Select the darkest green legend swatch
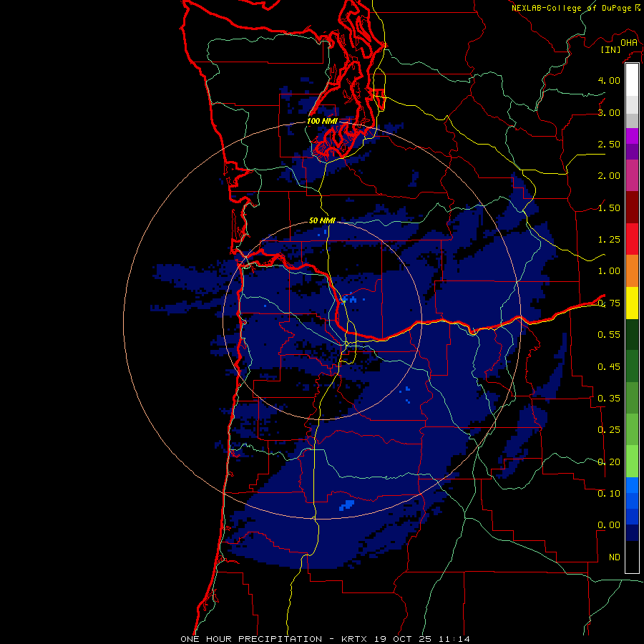Screen dimensions: 644x644 pos(632,334)
